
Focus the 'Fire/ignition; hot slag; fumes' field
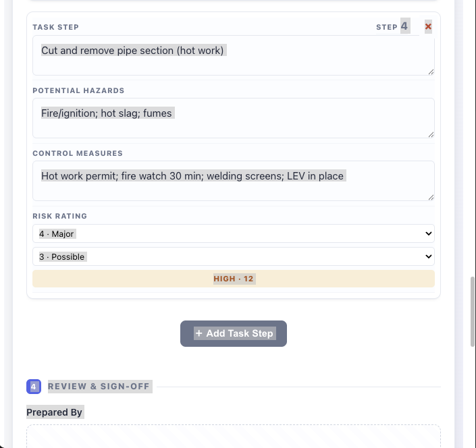pos(234,118)
